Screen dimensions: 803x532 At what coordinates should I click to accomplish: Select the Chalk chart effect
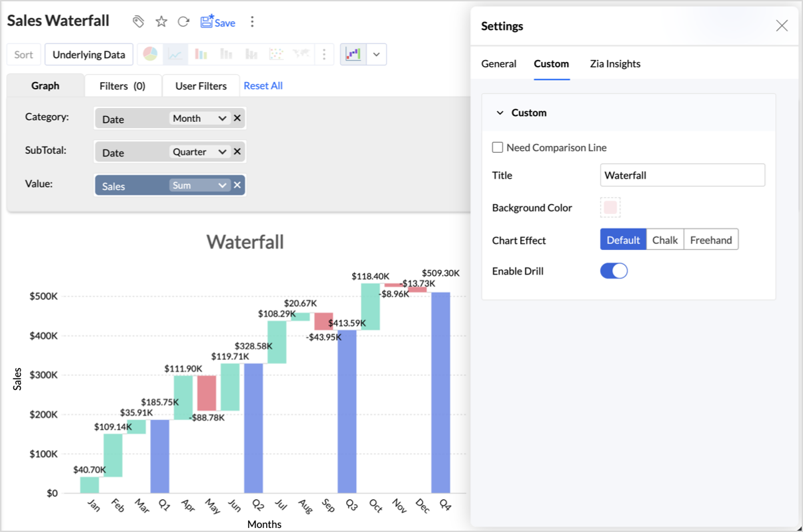tap(665, 240)
